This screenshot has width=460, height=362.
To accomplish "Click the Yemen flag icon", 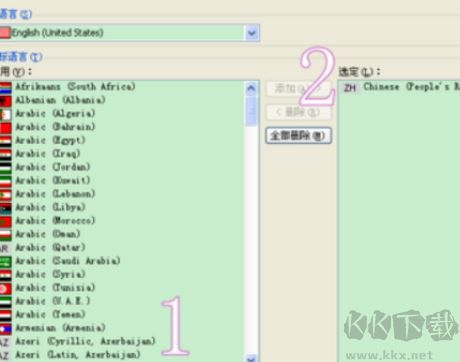I will [6, 315].
